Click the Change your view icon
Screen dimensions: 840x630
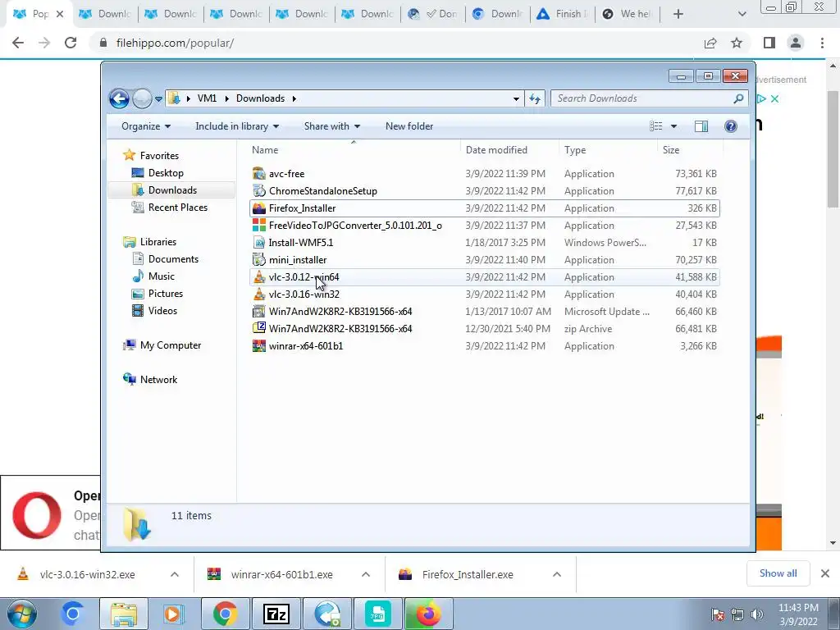point(655,126)
